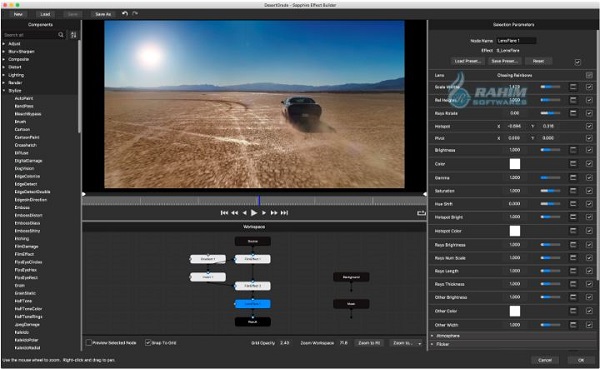Expand the Distort category
The image size is (600, 369).
coord(4,67)
